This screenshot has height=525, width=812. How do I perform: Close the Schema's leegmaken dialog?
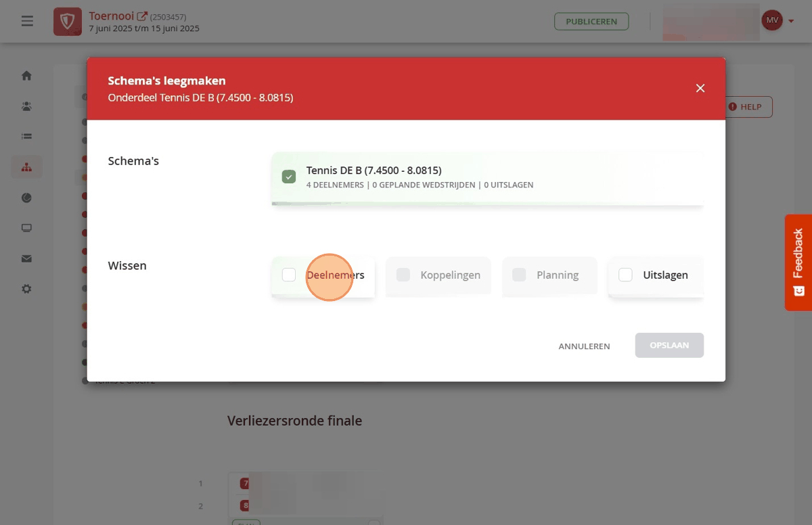click(700, 89)
